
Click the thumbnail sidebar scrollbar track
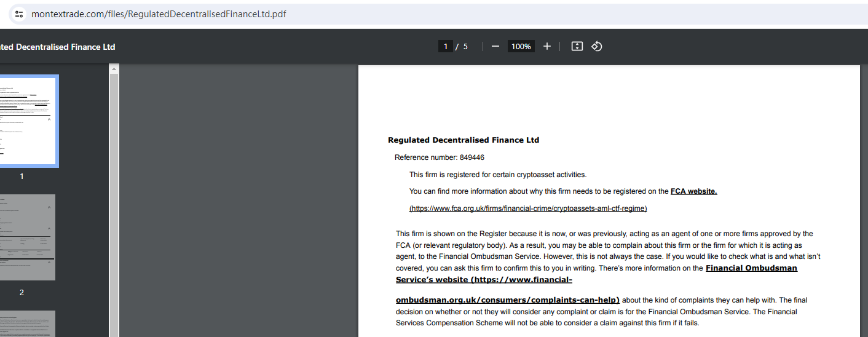[114, 206]
